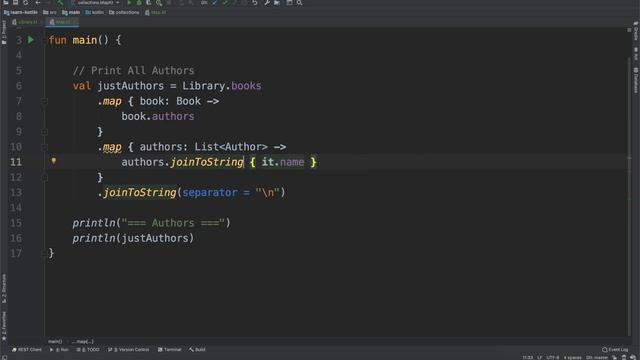
Task: Click the 11:33 cursor position indicator
Action: [528, 357]
